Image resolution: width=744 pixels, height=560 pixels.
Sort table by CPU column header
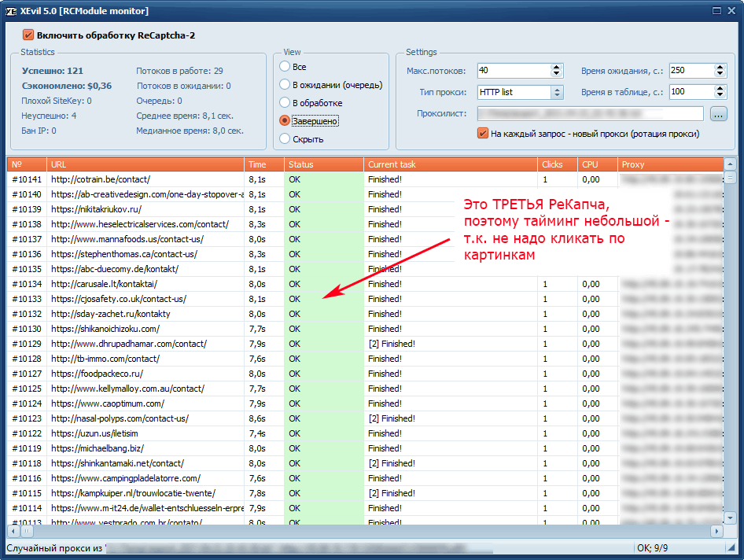(598, 164)
